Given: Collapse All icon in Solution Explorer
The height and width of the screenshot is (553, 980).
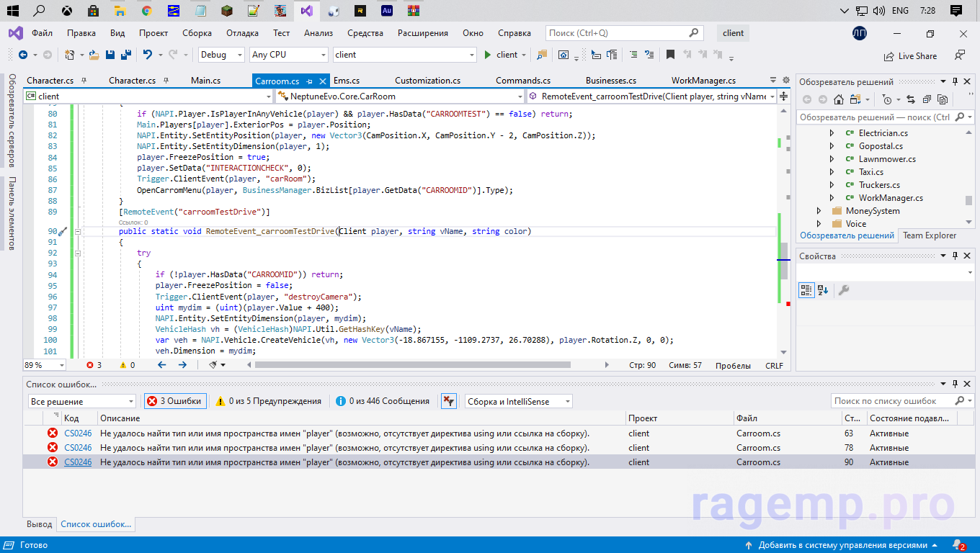Looking at the screenshot, I should click(926, 100).
